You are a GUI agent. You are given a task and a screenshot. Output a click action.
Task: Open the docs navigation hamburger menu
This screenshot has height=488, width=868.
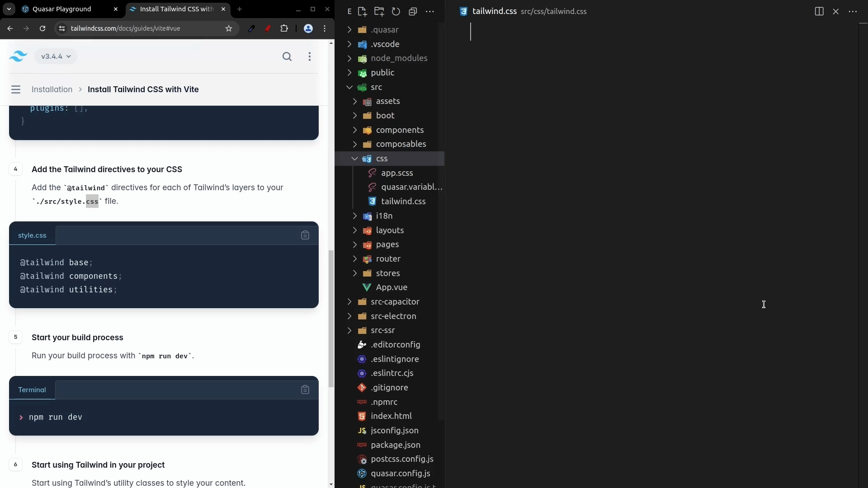(x=16, y=89)
